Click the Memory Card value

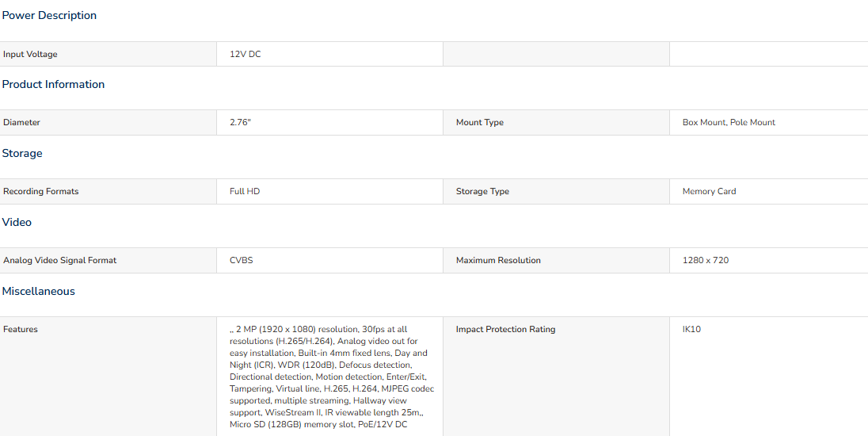[x=709, y=191]
